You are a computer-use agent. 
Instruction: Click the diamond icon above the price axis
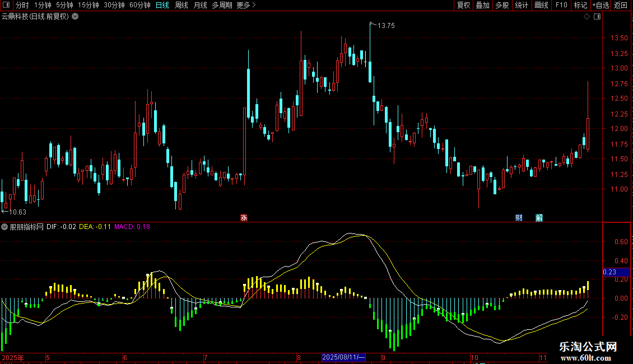[x=587, y=17]
